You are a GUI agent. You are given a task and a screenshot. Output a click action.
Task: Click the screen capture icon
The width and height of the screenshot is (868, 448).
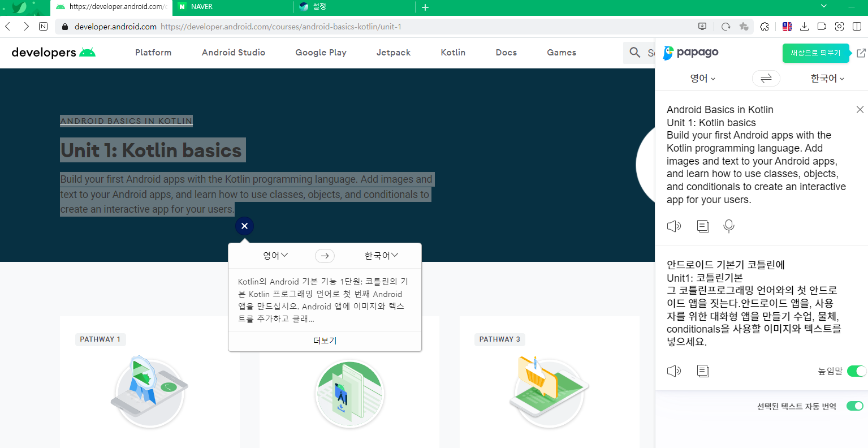pyautogui.click(x=840, y=27)
